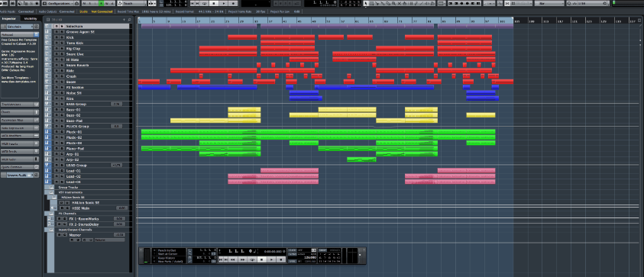
Task: Click the track search magnifier icon
Action: [129, 20]
